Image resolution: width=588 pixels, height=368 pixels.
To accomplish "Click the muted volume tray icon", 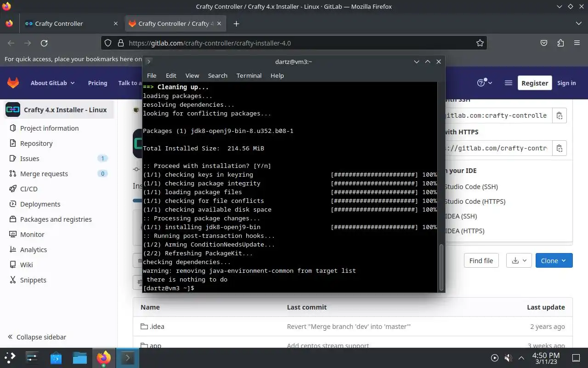I will point(508,357).
